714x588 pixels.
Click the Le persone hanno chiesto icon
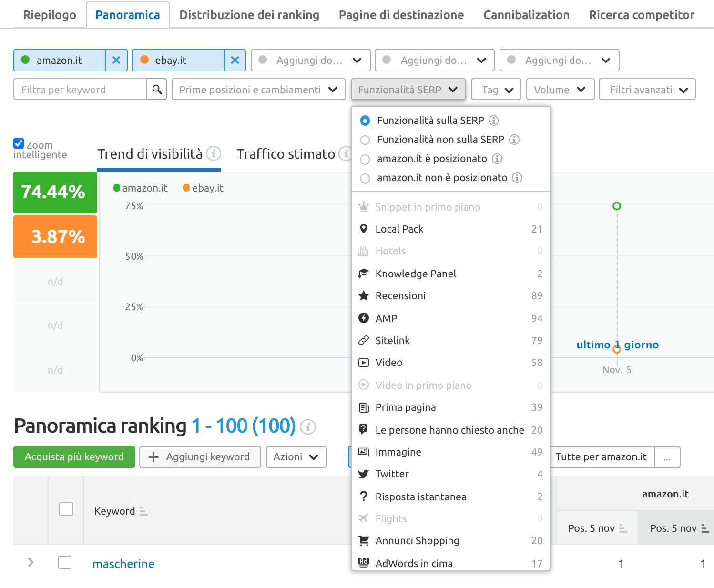364,429
